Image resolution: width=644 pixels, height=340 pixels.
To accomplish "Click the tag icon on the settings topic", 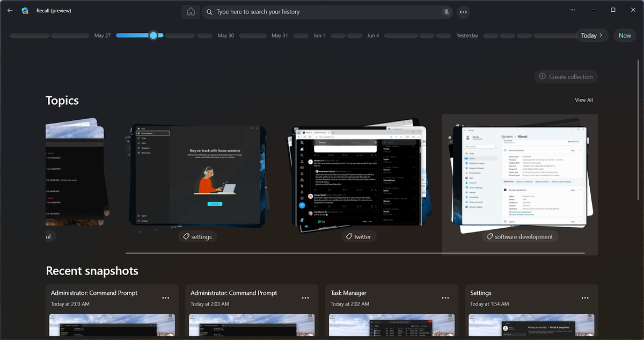I will 186,236.
